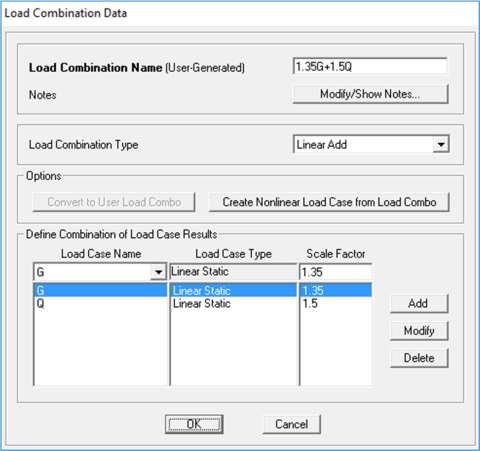Click the disabled Convert to User Load Combo button

(x=114, y=202)
